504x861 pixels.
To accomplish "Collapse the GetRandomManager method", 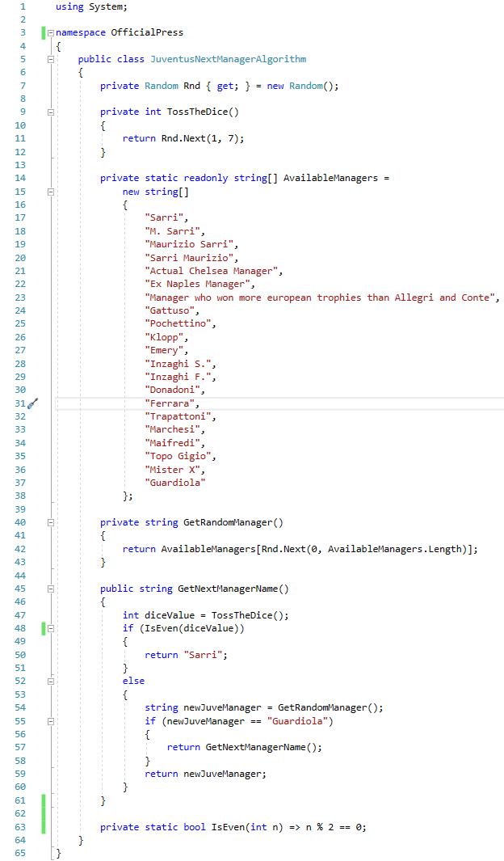I will [x=50, y=523].
